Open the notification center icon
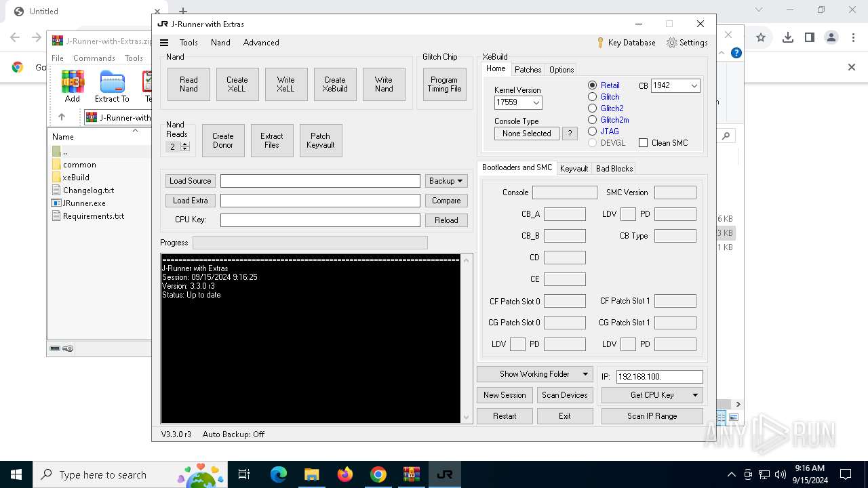 point(846,474)
